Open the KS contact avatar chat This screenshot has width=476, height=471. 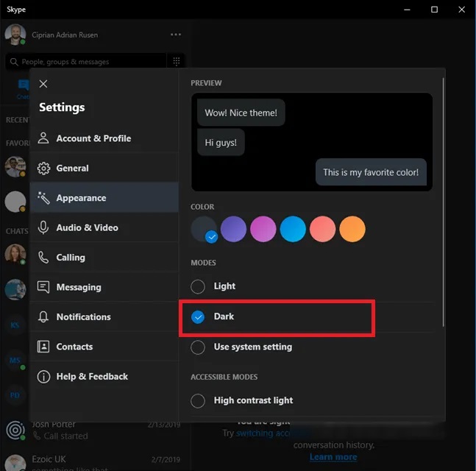(x=15, y=325)
